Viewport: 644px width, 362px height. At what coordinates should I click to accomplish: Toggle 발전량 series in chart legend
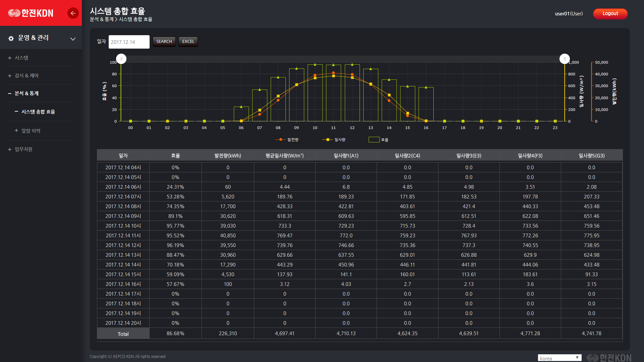(287, 139)
